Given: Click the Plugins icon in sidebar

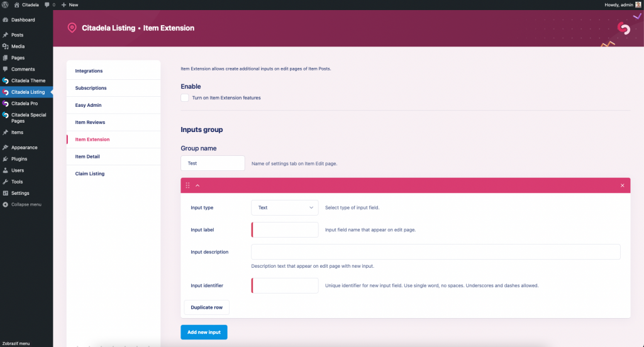Looking at the screenshot, I should click(5, 159).
